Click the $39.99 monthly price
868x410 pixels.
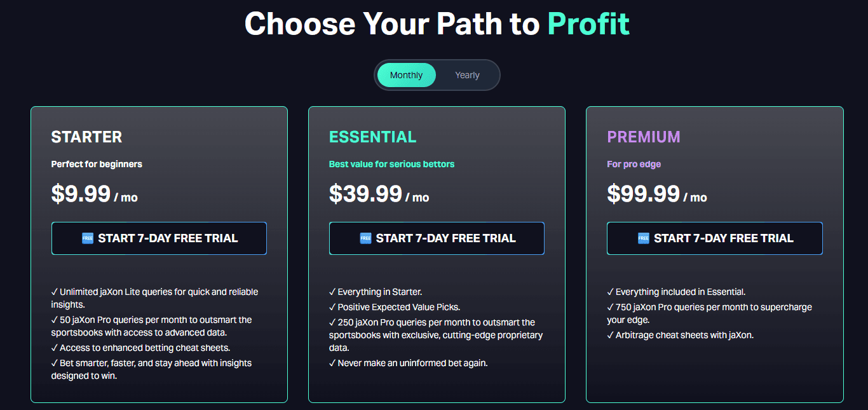(x=366, y=194)
